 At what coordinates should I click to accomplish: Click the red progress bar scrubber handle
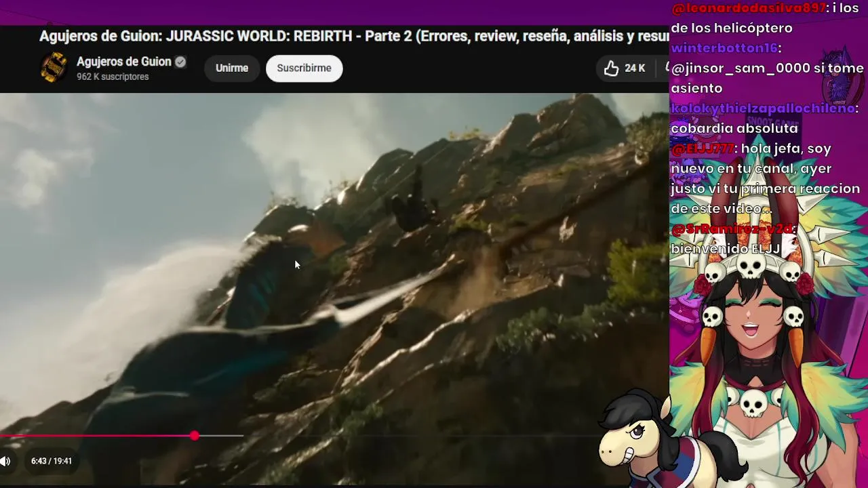[195, 436]
